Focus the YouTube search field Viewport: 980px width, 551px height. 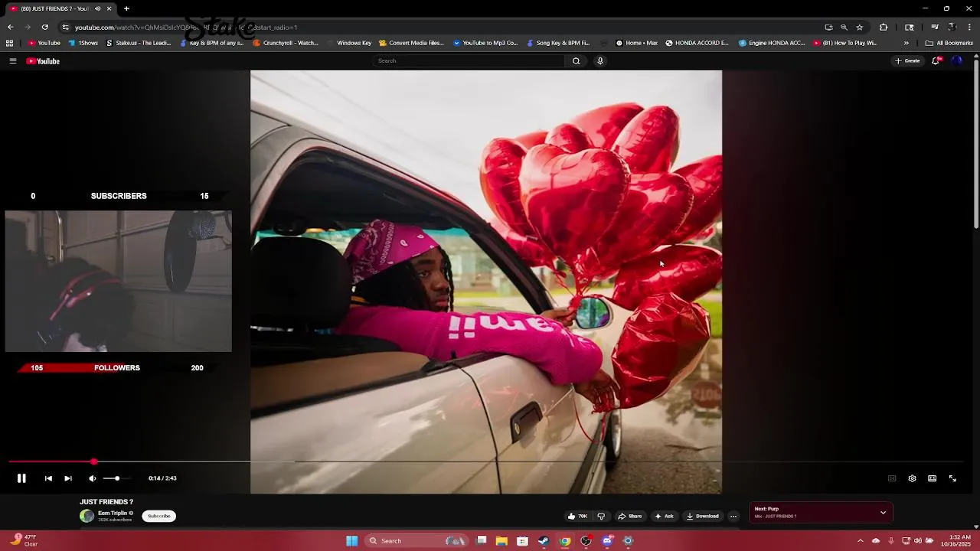coord(469,61)
